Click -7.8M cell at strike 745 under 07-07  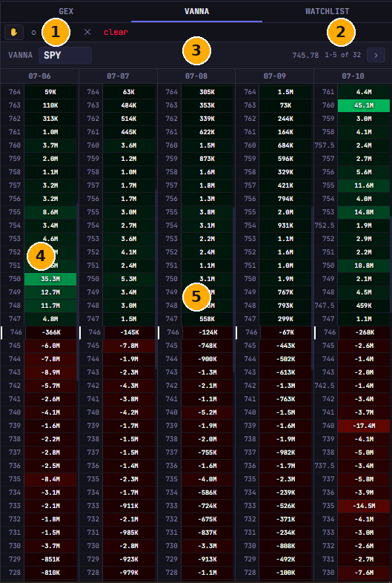coord(128,346)
